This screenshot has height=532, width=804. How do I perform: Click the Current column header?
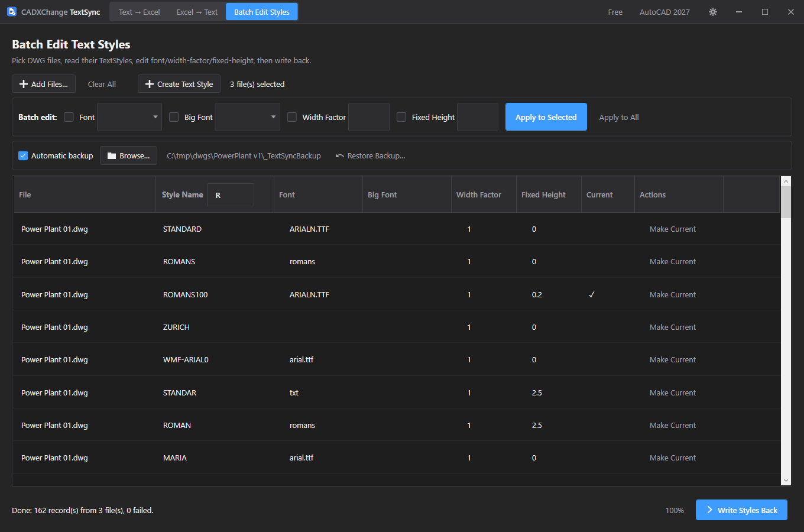point(608,194)
